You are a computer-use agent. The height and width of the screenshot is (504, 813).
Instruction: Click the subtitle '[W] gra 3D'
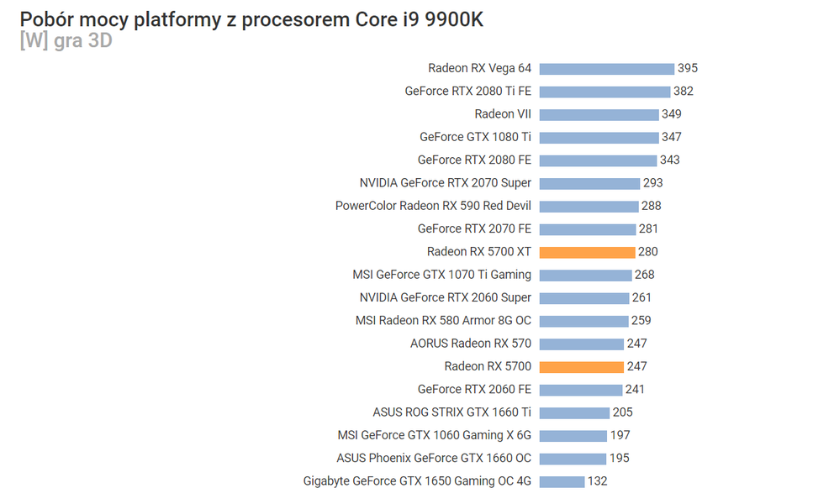pyautogui.click(x=66, y=40)
